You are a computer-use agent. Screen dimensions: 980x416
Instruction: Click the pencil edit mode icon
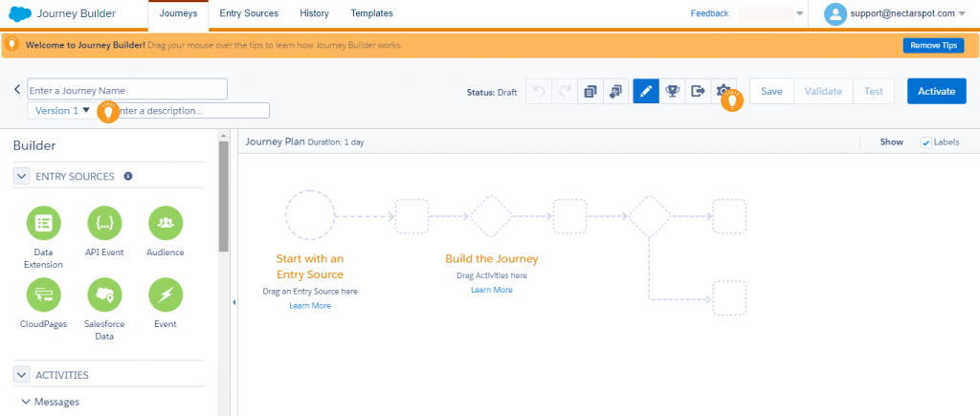coord(646,91)
